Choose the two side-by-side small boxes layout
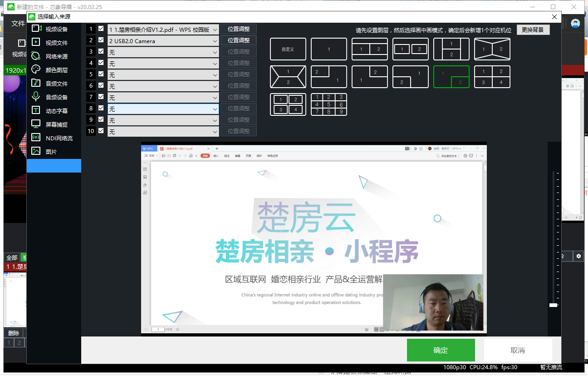The width and height of the screenshot is (588, 376). pyautogui.click(x=411, y=49)
